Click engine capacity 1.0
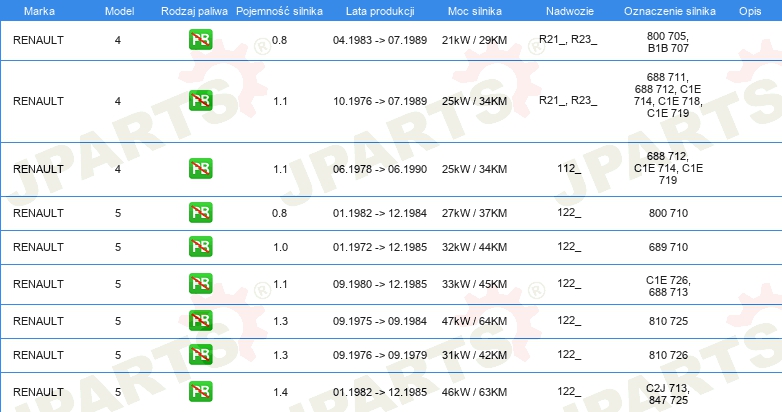The image size is (782, 412). [280, 247]
